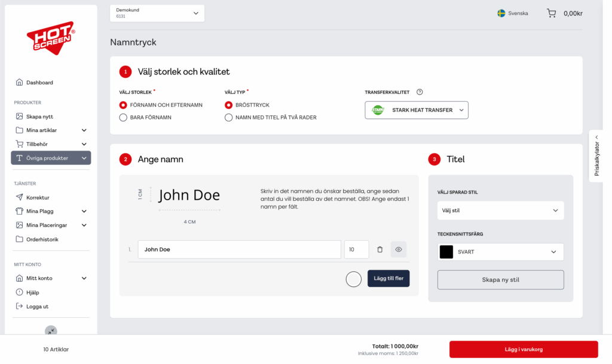The image size is (612, 364).
Task: Click the trash icon beside John Doe
Action: [x=380, y=249]
